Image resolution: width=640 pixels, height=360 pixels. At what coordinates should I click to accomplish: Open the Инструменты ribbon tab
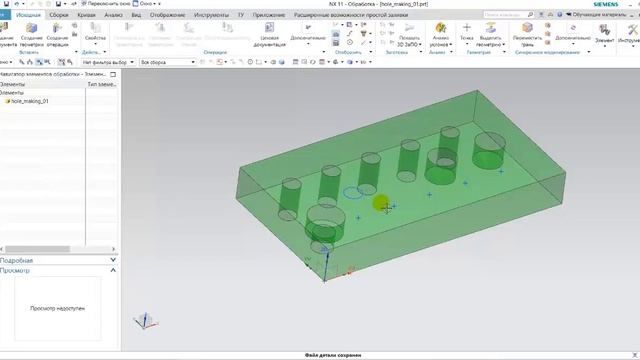211,15
